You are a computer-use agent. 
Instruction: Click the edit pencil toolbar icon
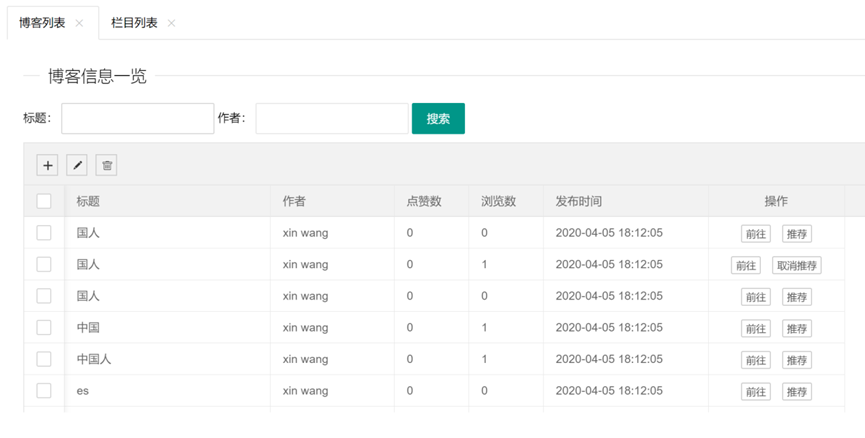tap(77, 165)
